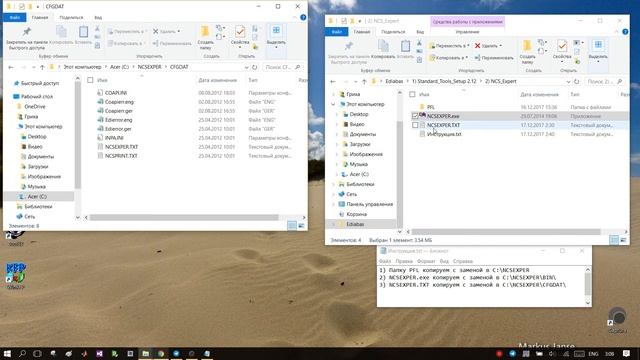
Task: Click the taskbar search magnifier
Action: point(22,353)
